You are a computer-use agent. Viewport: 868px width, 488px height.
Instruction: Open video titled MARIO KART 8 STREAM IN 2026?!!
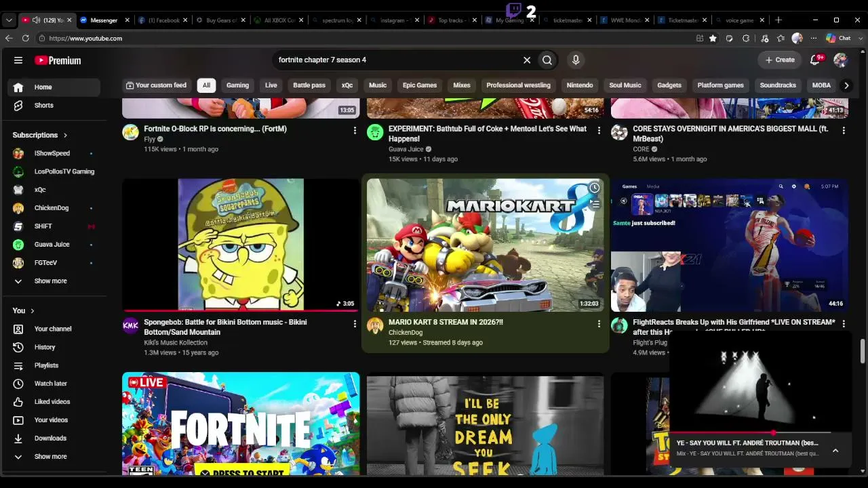[446, 323]
